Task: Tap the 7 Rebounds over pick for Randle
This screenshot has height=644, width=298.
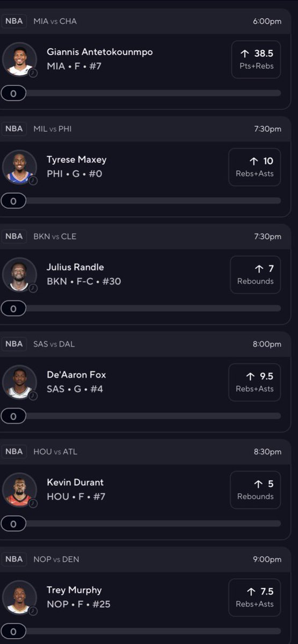Action: tap(255, 275)
